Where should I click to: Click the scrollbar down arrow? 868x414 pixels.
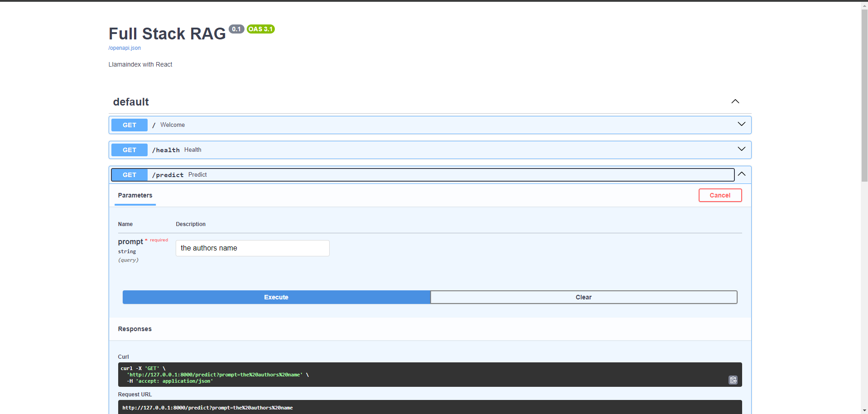point(864,410)
